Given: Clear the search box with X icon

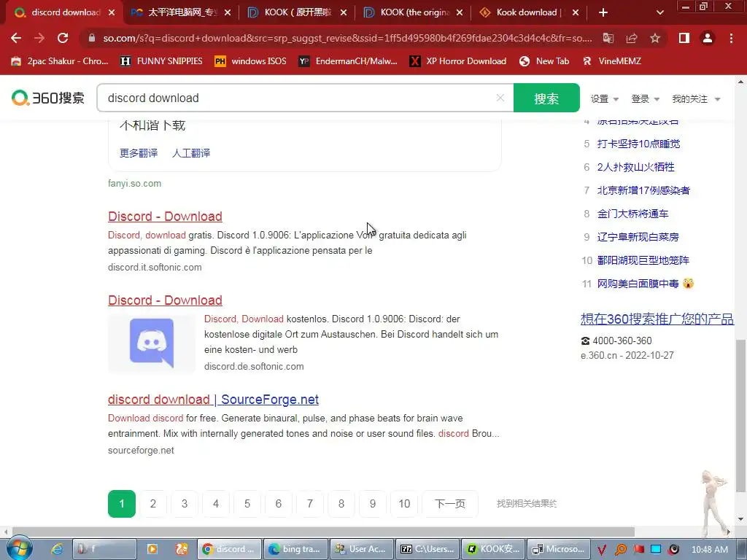Looking at the screenshot, I should point(500,98).
